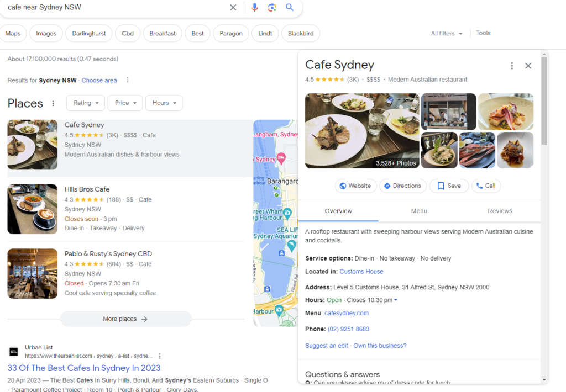This screenshot has height=392, width=566.
Task: Open Hills Bros Cafe listing title
Action: pyautogui.click(x=87, y=189)
